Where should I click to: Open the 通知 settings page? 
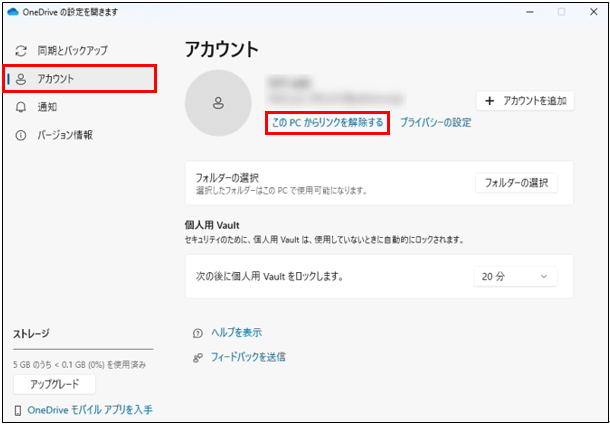[x=80, y=107]
